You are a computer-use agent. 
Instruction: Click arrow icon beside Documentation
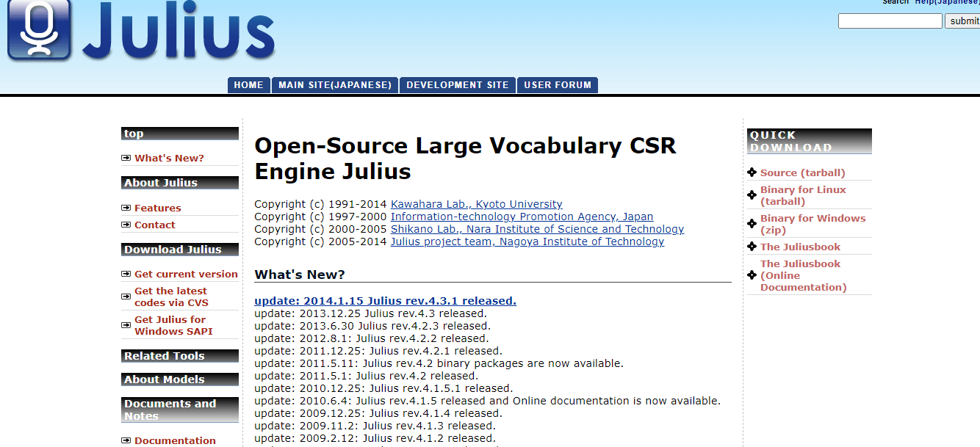(126, 440)
